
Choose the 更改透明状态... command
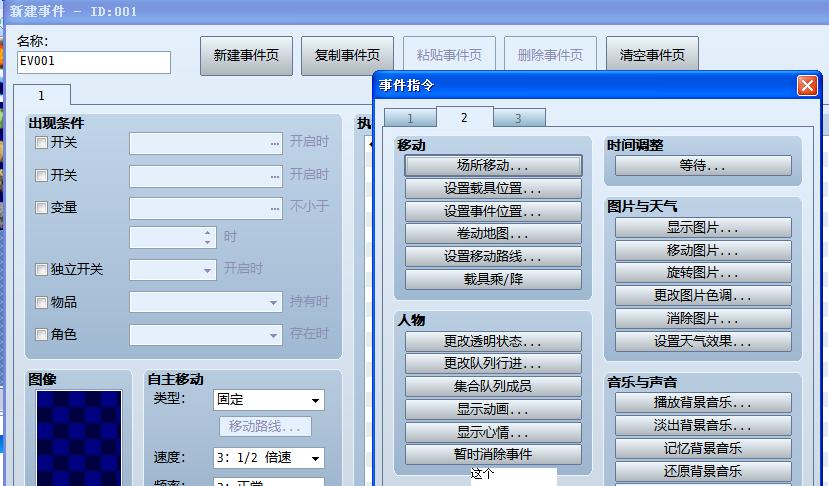493,341
